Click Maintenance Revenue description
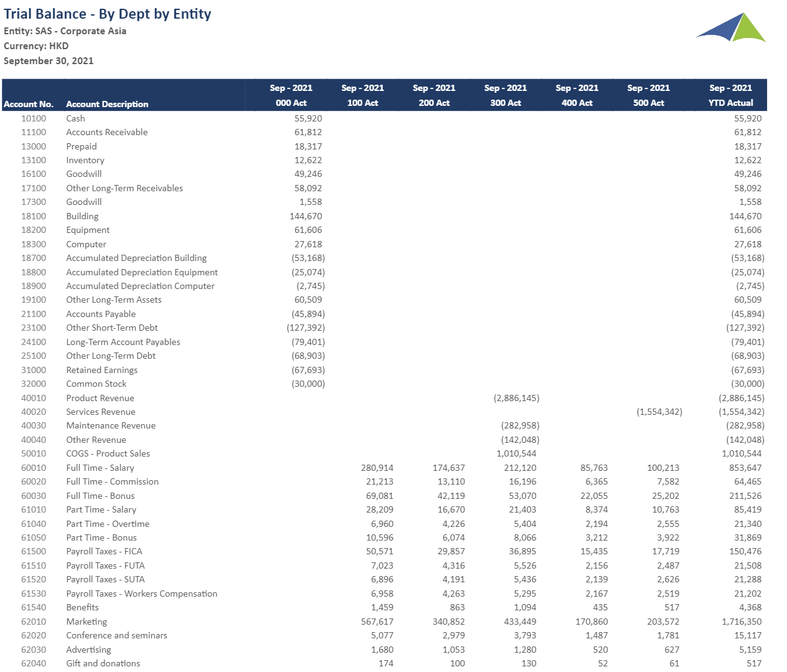 pyautogui.click(x=111, y=425)
